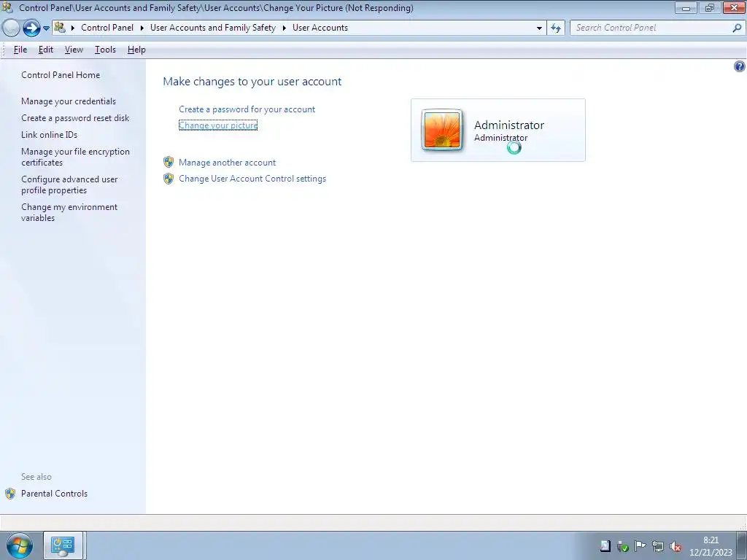Select Control Panel breadcrumb in address bar
The image size is (747, 560).
pos(107,28)
